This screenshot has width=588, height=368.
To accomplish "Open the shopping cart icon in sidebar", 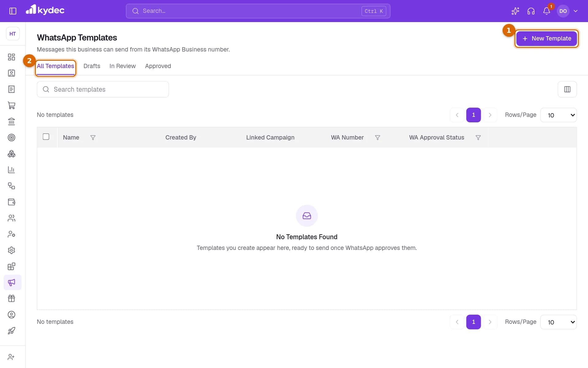I will pyautogui.click(x=11, y=105).
